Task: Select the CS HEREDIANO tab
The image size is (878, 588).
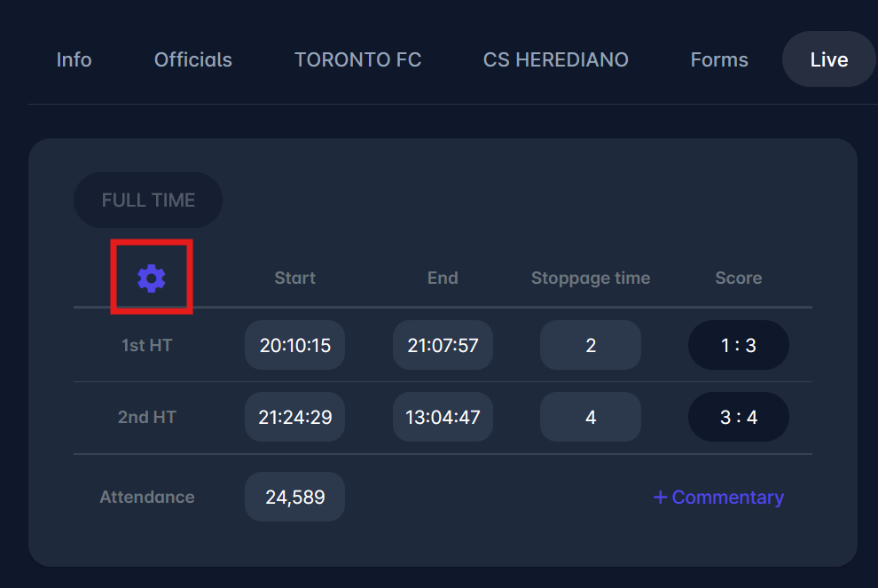Action: [x=556, y=59]
